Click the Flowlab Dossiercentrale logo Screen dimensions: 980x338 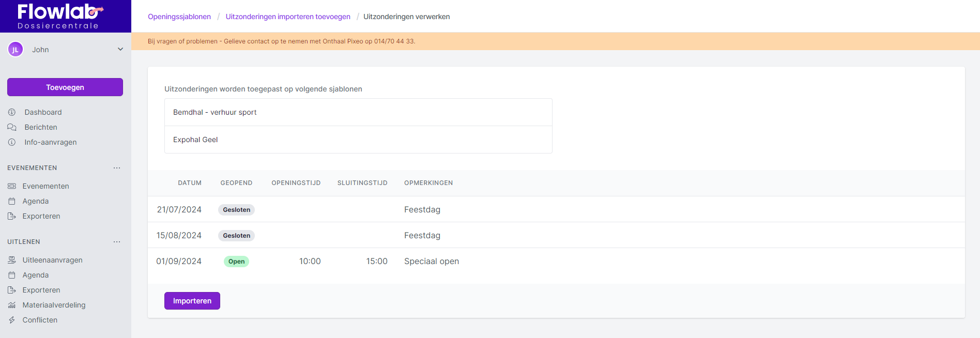click(x=58, y=16)
